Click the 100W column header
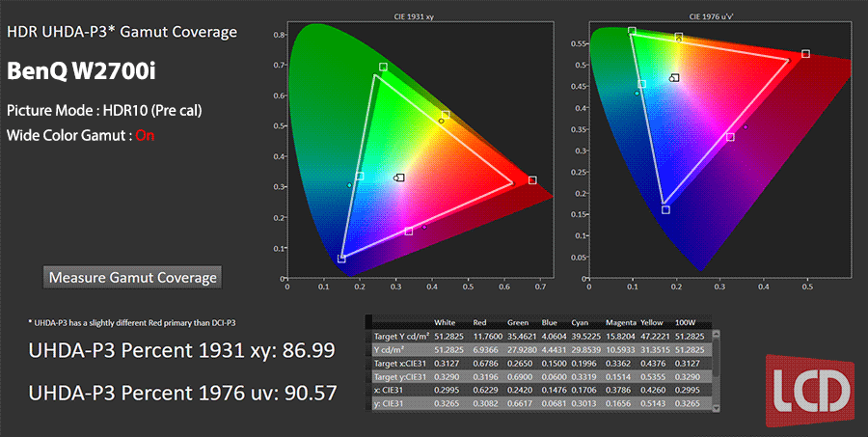The image size is (868, 437). pos(686,322)
